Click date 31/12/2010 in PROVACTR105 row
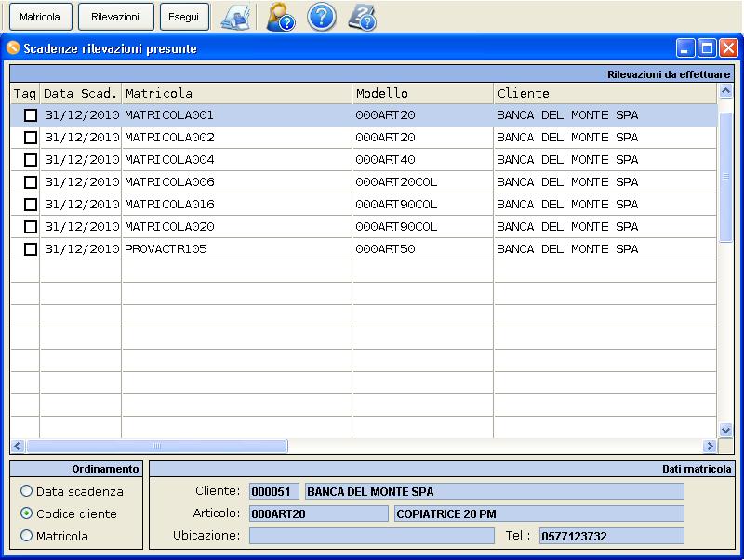Viewport: 744px width, 560px height. (x=81, y=249)
